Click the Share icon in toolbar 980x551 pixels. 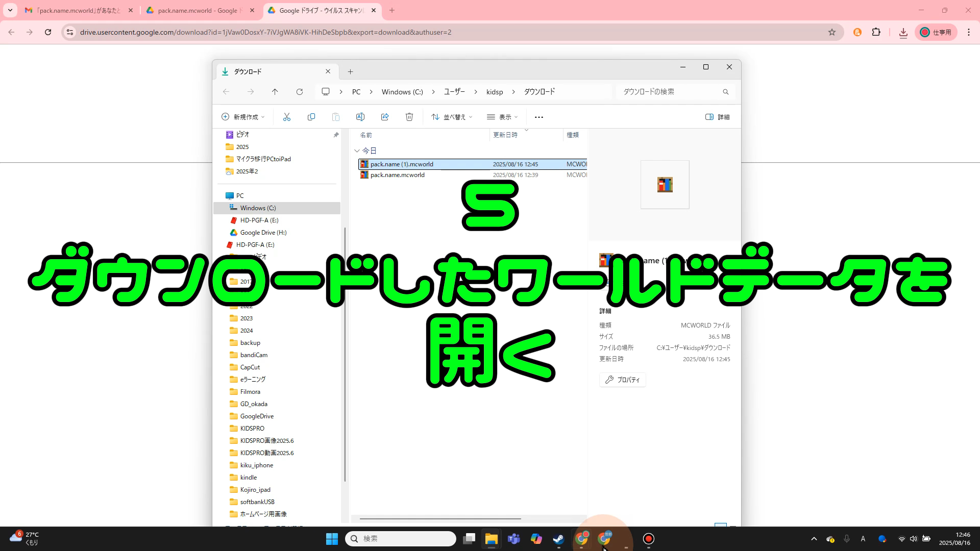385,117
